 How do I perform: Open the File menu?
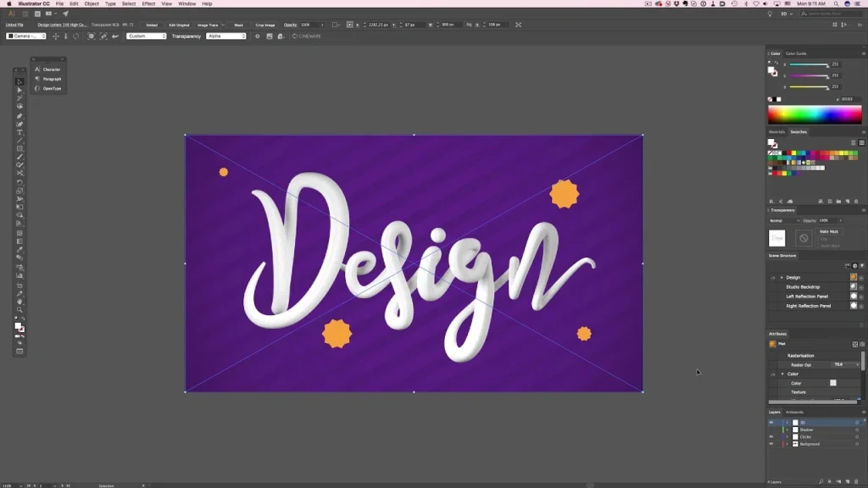(x=59, y=4)
